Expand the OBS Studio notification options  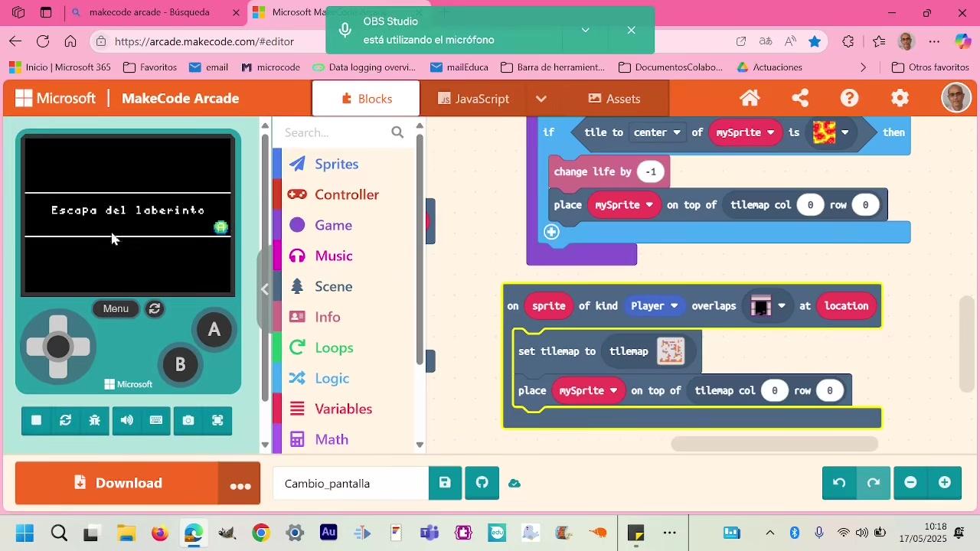pos(585,30)
